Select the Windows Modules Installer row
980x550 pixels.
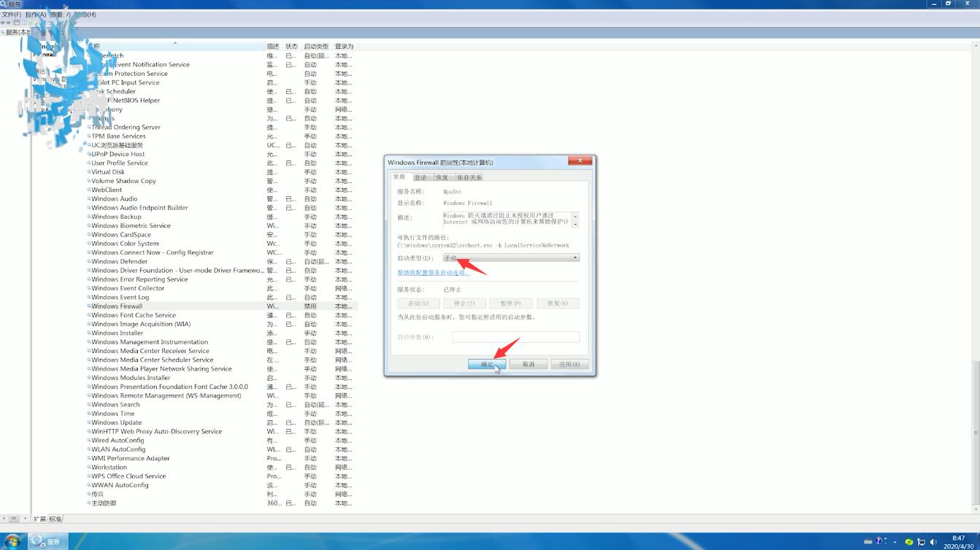(x=222, y=378)
